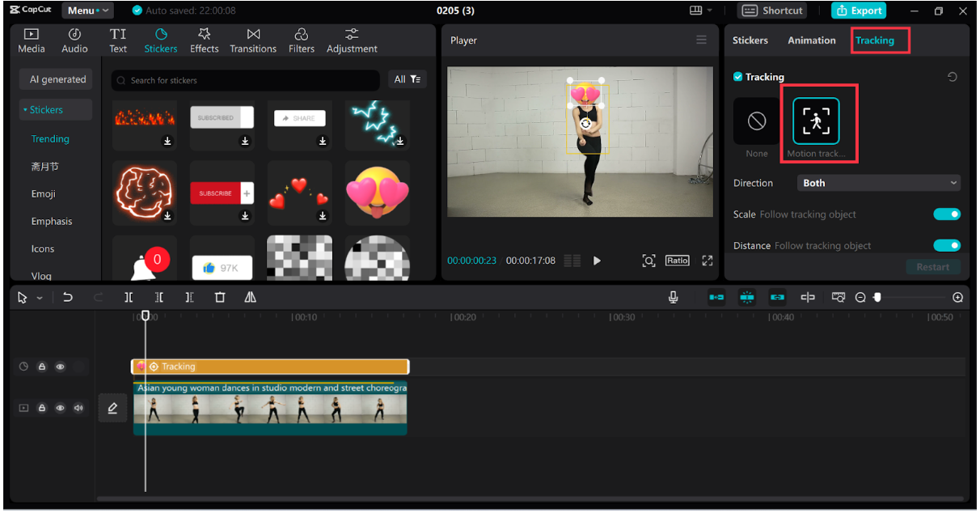Click the split clip tool in timeline toolbar
The image size is (980, 513).
[129, 298]
